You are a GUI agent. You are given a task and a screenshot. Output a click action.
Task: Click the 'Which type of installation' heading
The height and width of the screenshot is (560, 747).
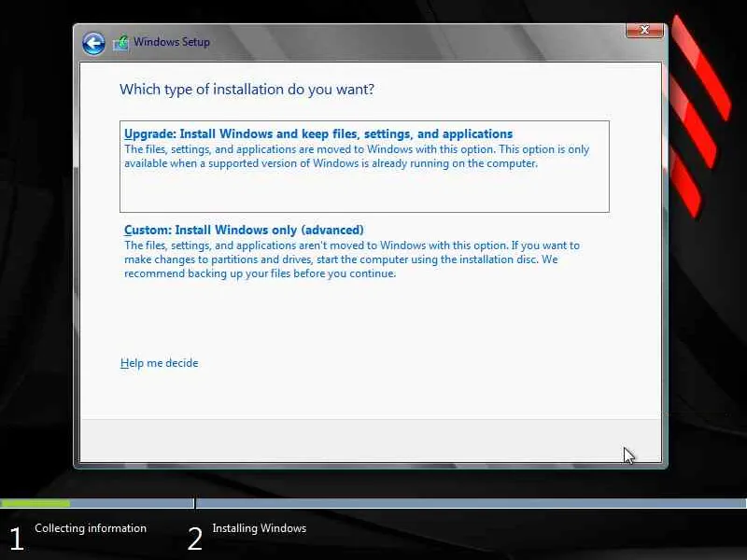click(247, 89)
